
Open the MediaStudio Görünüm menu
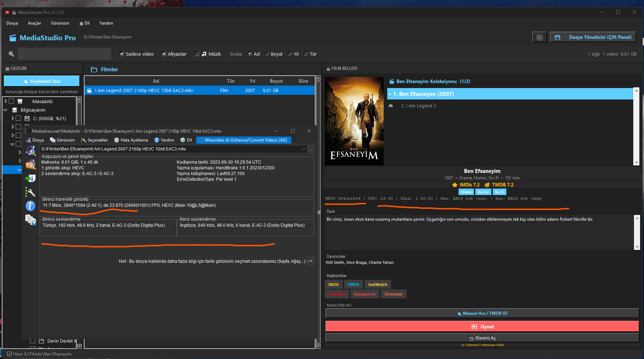tap(60, 23)
